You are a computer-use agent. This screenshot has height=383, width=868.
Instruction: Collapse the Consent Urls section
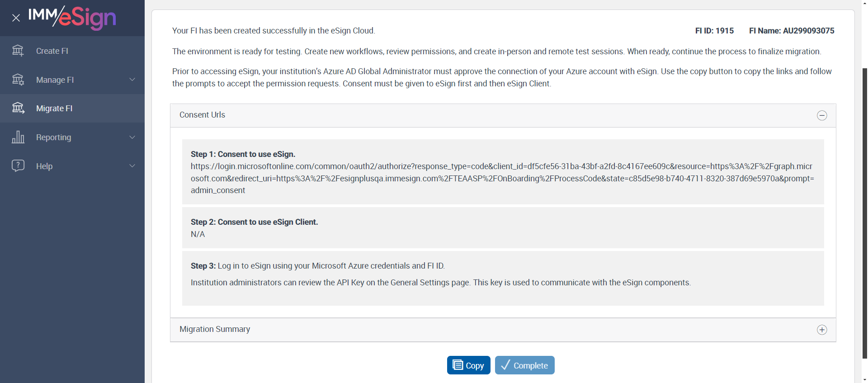click(822, 115)
